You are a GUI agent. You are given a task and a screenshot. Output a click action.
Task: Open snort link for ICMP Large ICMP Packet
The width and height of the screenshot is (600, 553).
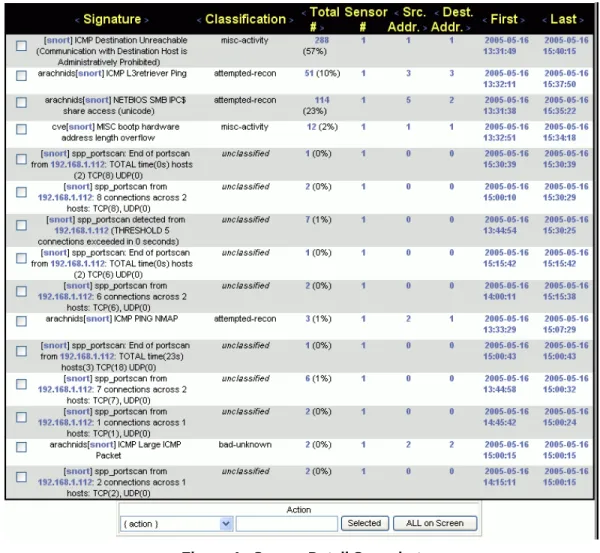click(102, 445)
